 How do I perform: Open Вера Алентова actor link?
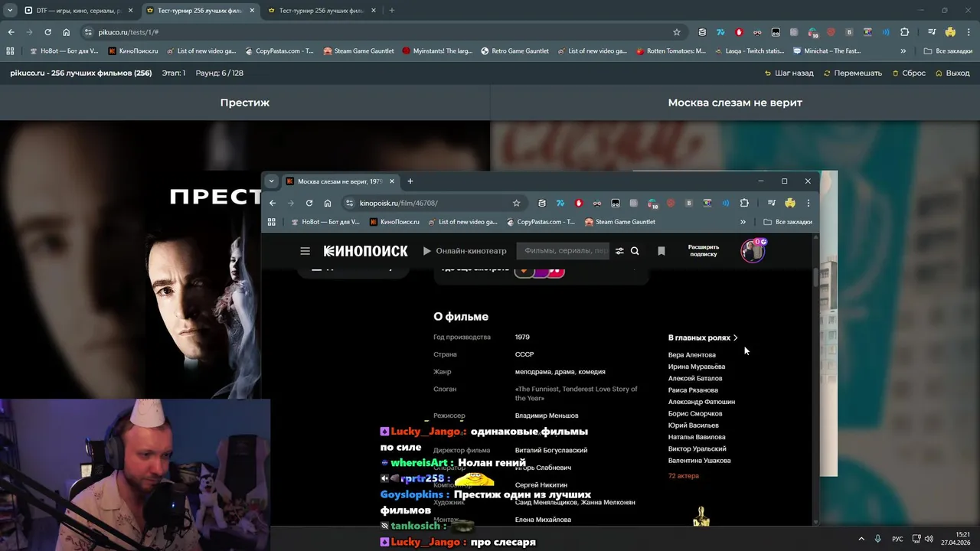click(692, 355)
